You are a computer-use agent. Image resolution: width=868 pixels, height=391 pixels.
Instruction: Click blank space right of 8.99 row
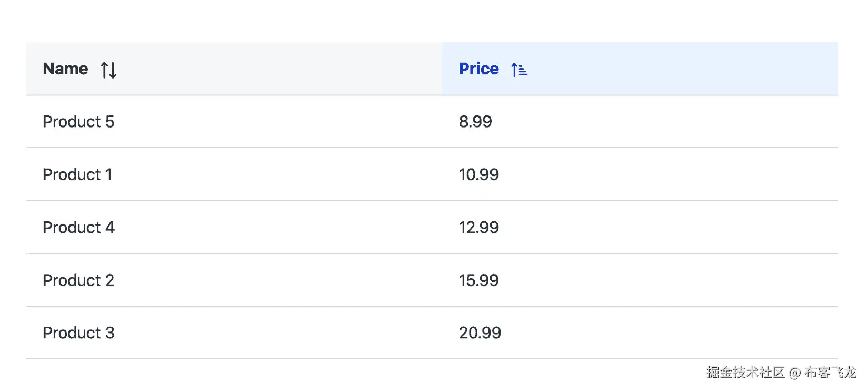663,122
